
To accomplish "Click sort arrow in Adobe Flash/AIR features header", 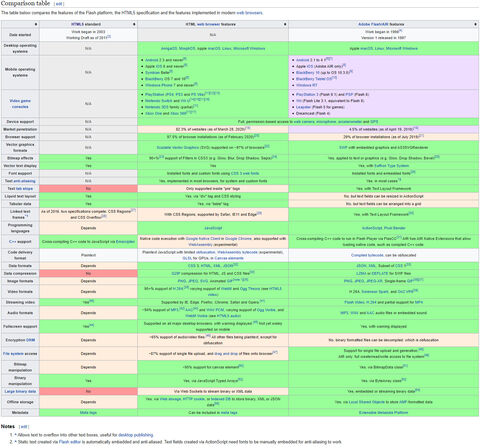I will coord(475,24).
